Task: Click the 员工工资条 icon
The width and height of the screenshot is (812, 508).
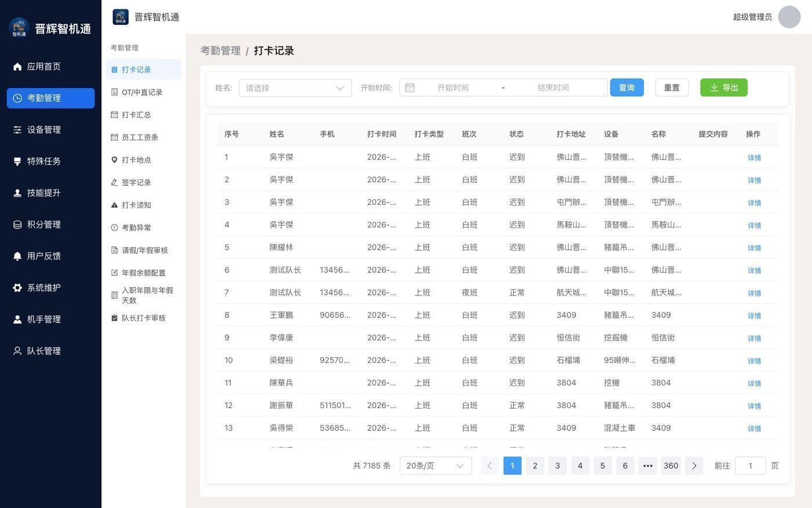Action: [114, 138]
